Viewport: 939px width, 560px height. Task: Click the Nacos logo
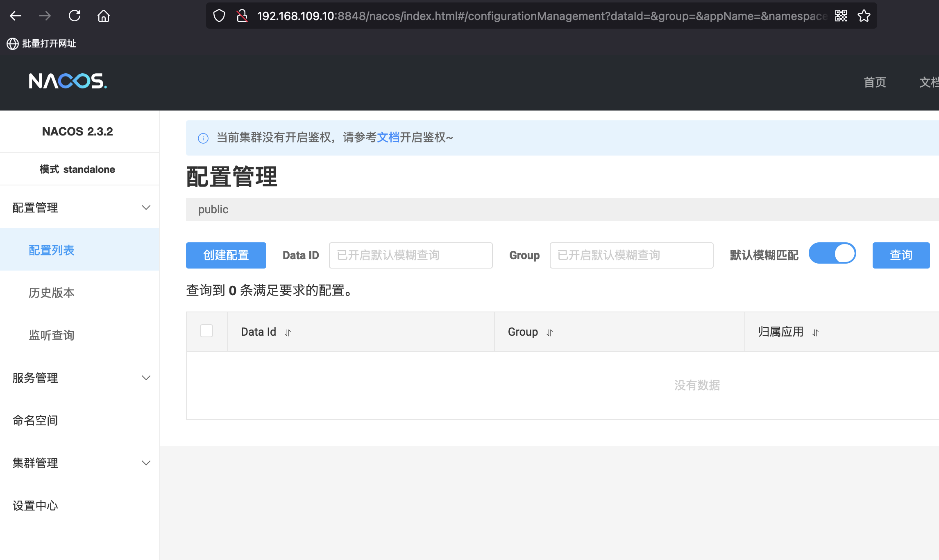click(68, 81)
